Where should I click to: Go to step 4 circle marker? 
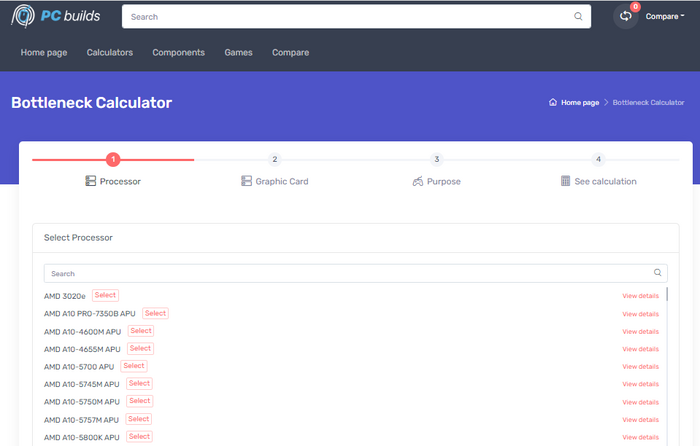[x=598, y=159]
